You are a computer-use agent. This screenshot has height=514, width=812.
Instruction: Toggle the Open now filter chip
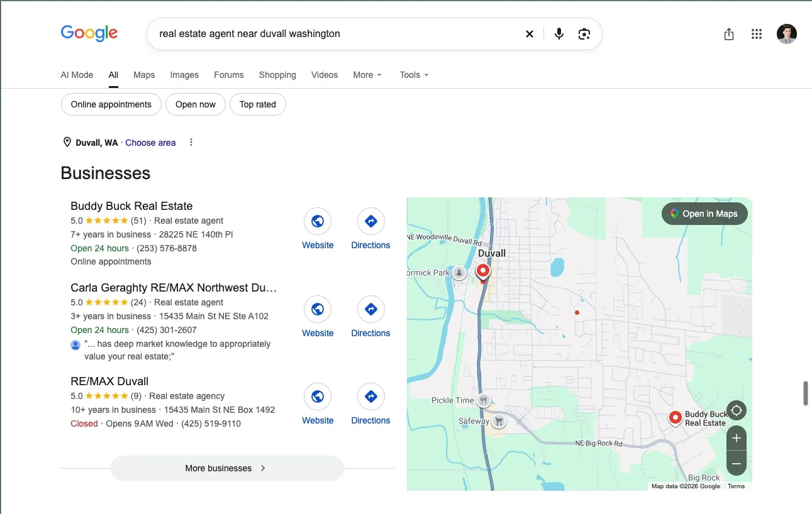[x=196, y=104]
